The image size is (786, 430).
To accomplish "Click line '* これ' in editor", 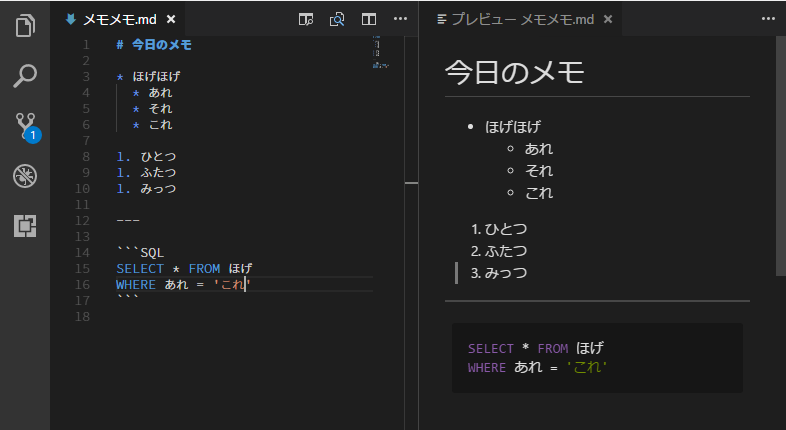I will (x=152, y=124).
